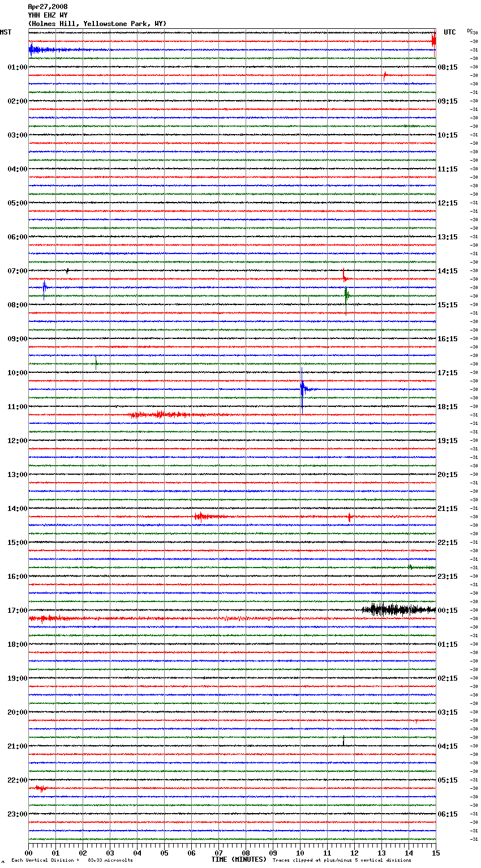Click the 00:15 UTC time label
Viewport: 481px width, 868px height.
[x=448, y=611]
